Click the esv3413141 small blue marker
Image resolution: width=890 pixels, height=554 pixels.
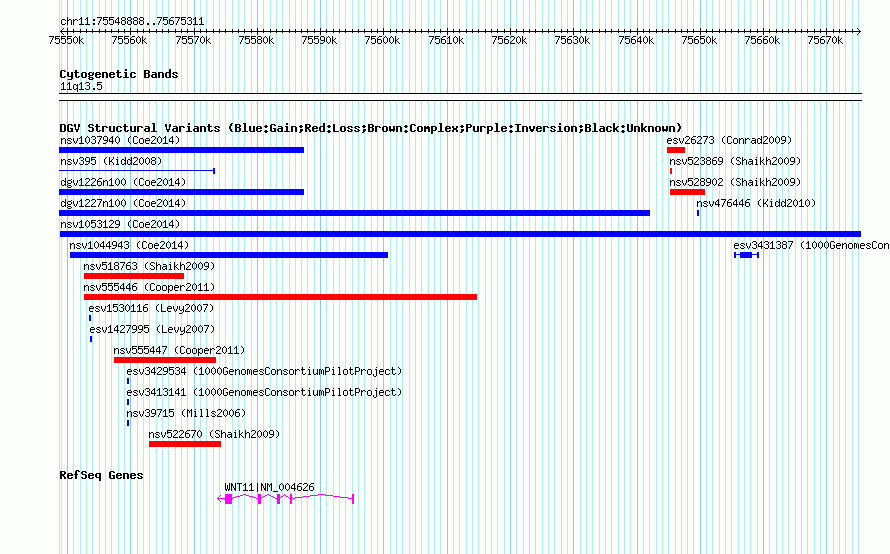point(128,402)
